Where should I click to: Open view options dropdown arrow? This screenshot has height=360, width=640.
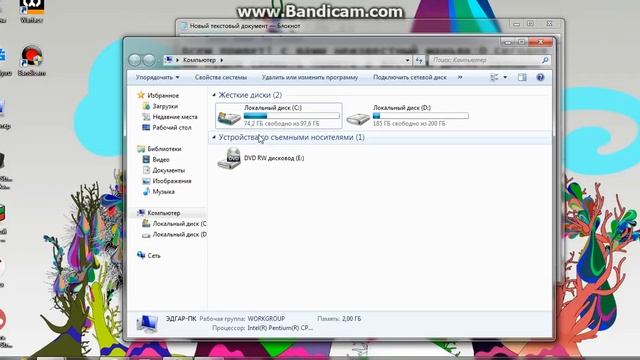pos(505,77)
